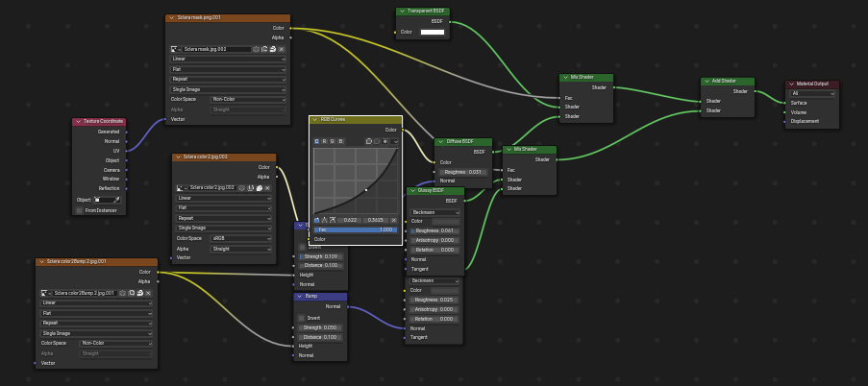868x386 pixels.
Task: Set auto handle type in RGB Curves
Action: coord(316,220)
